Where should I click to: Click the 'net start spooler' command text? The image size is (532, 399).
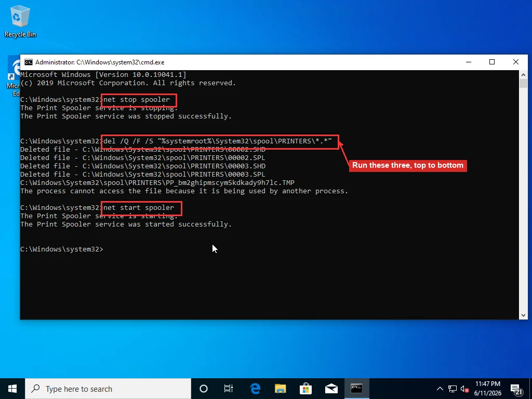(x=139, y=207)
